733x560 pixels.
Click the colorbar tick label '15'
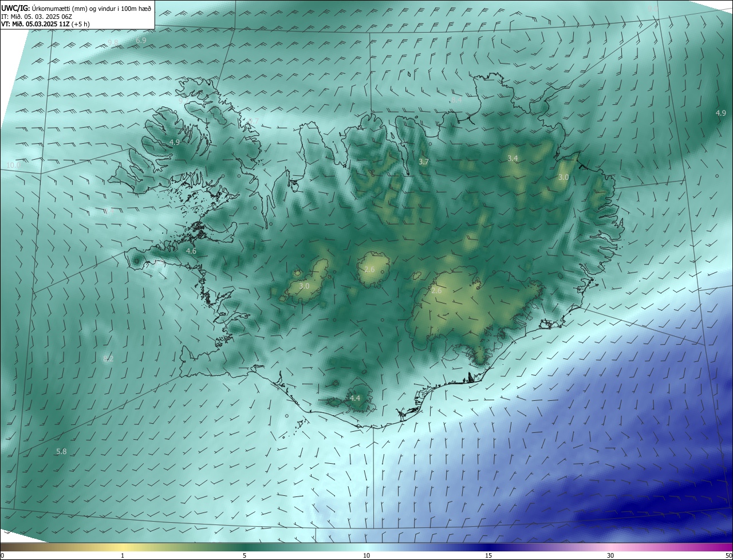click(488, 555)
